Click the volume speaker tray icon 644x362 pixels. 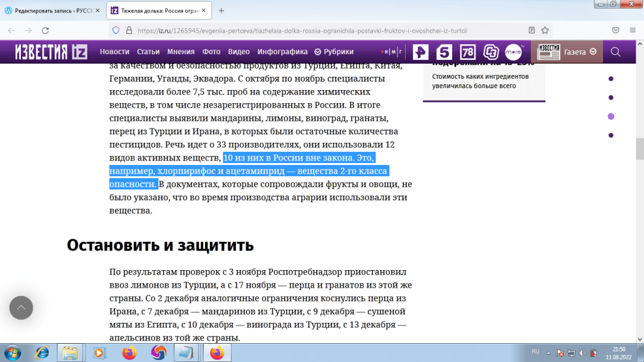(582, 353)
